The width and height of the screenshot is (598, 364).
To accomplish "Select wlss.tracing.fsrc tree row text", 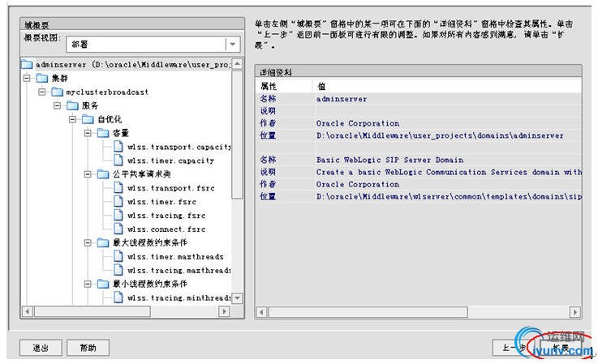I will (x=166, y=216).
